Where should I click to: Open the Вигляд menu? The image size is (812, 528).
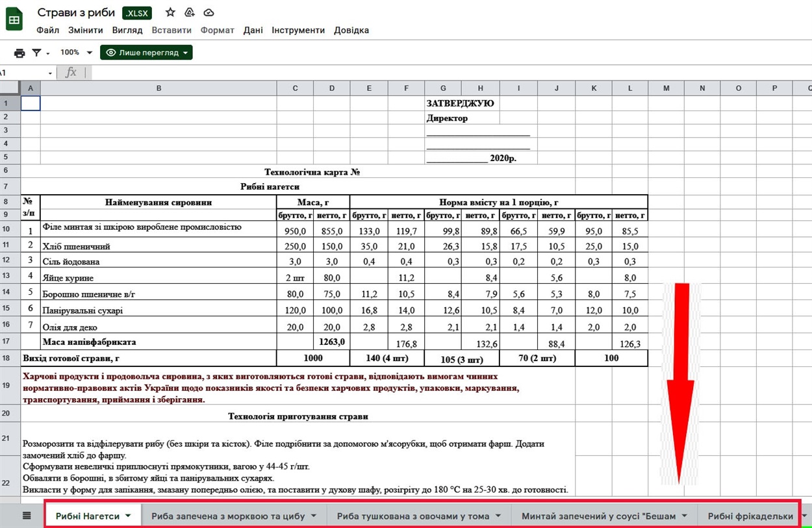point(127,30)
